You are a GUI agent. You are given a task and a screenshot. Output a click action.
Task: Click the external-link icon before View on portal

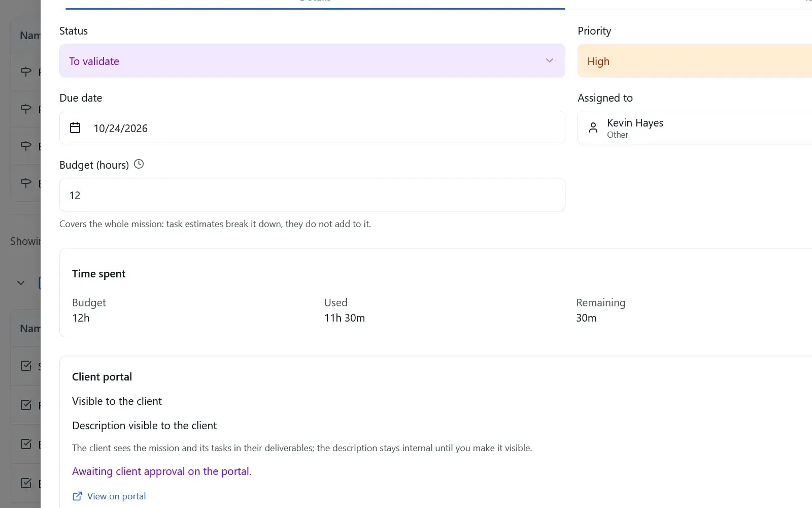pos(77,496)
